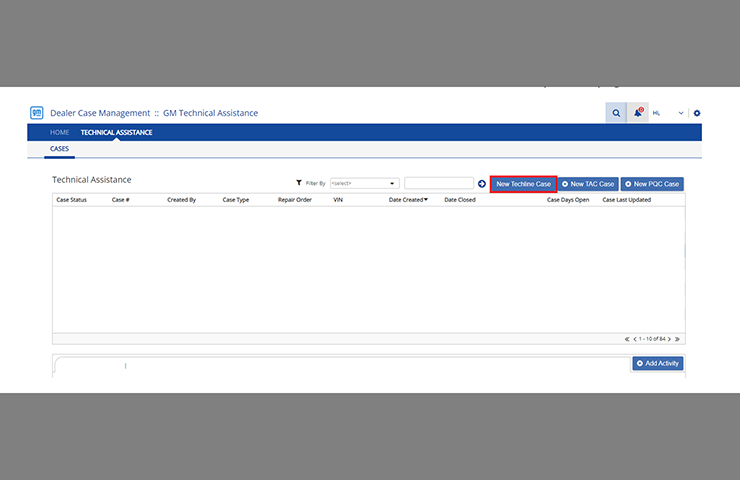
Task: Open notifications bell icon
Action: (638, 113)
